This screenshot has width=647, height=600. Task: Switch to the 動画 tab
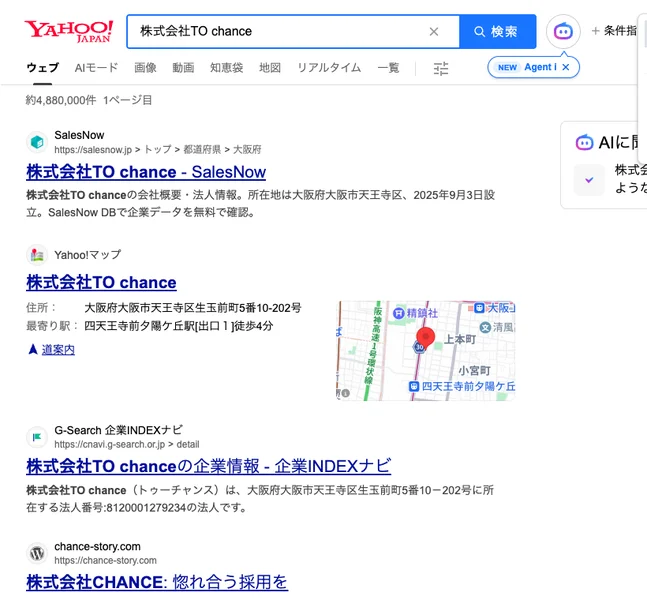click(x=183, y=68)
